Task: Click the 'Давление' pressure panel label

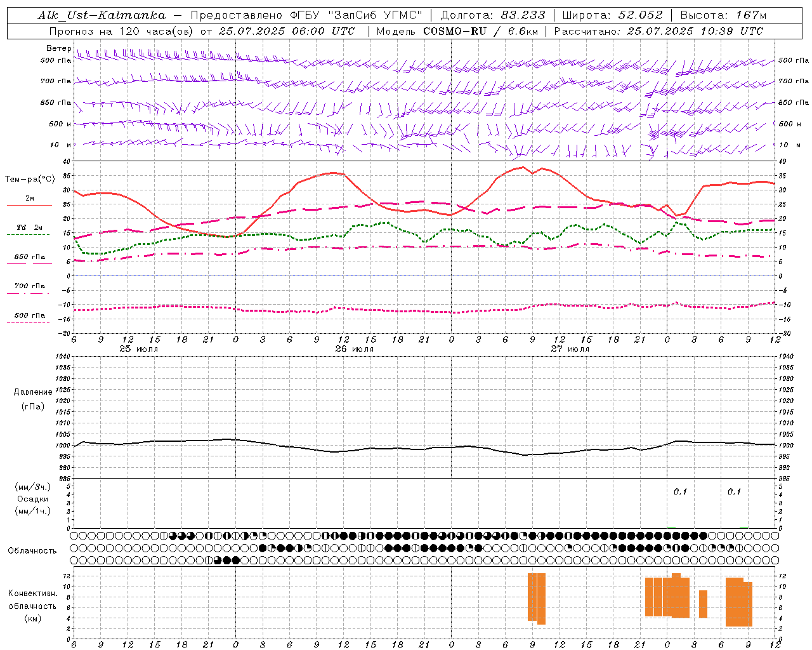Action: (x=33, y=392)
